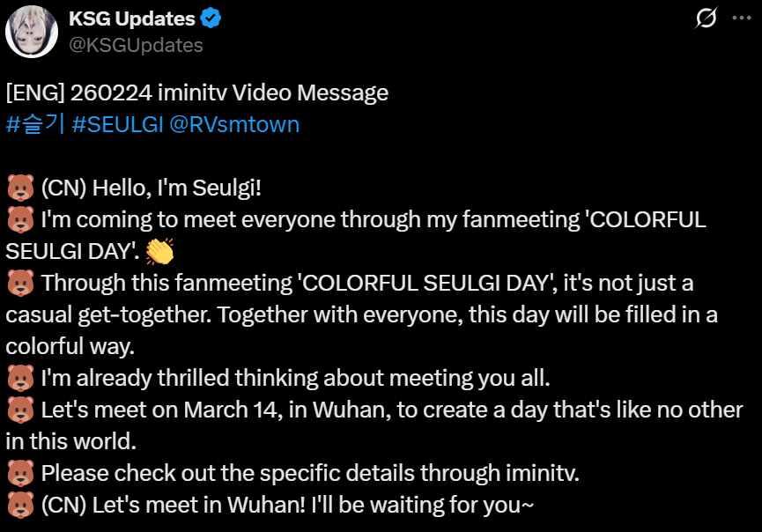Open the KSG Updates profile avatar
762x532 pixels.
(x=33, y=32)
